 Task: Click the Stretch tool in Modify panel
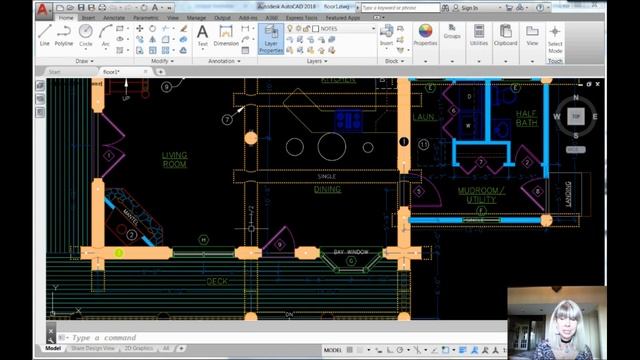pyautogui.click(x=140, y=50)
